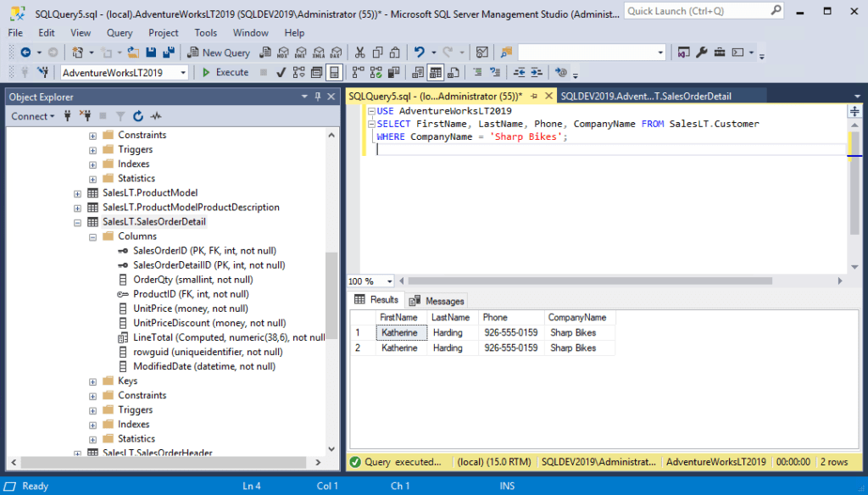The image size is (868, 495).
Task: Toggle IntelliSense enabled button
Action: tap(334, 73)
